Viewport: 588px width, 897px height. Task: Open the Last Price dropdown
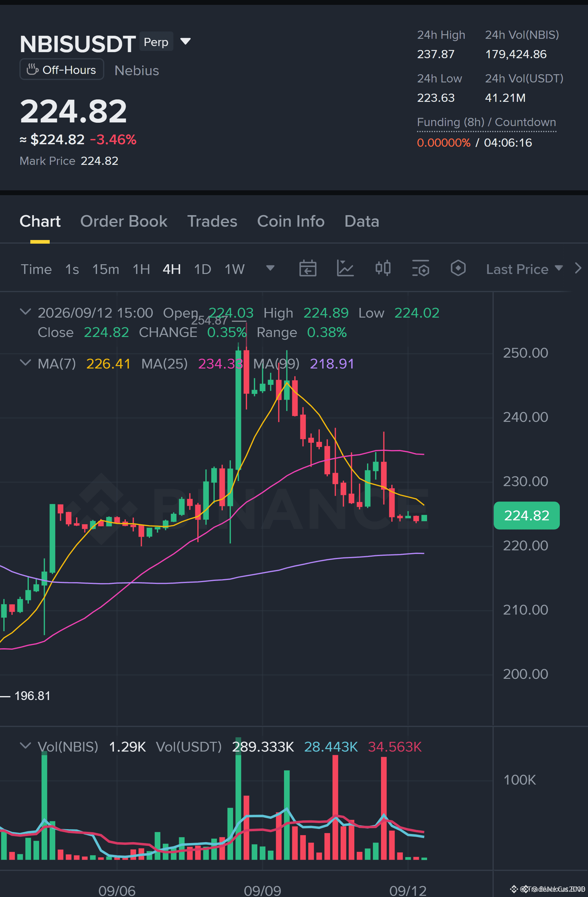click(x=524, y=269)
